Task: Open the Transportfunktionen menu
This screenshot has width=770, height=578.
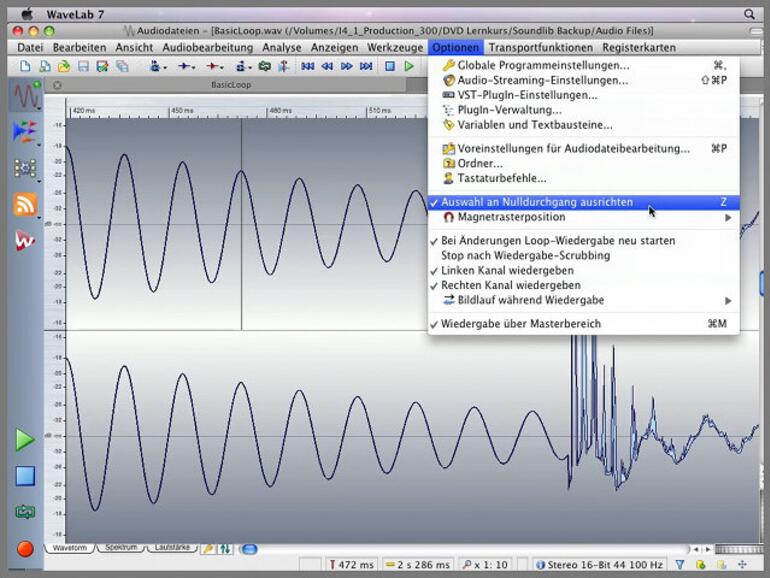Action: [x=540, y=47]
